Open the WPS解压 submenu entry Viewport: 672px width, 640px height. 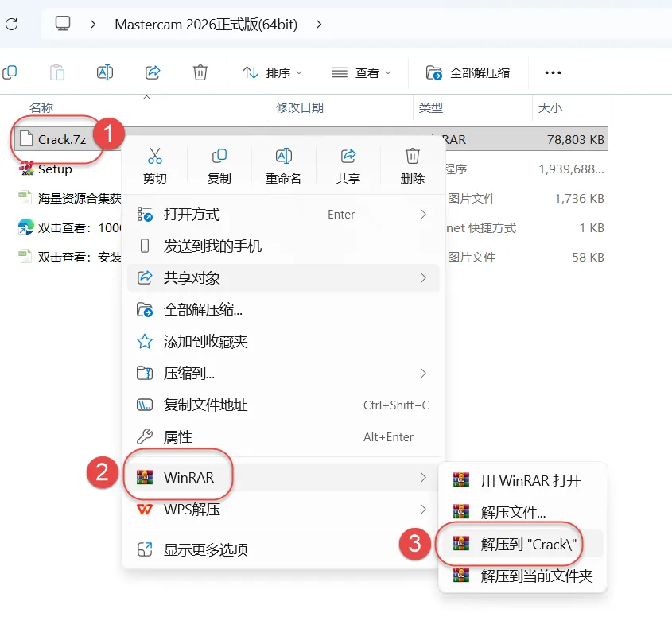[283, 510]
